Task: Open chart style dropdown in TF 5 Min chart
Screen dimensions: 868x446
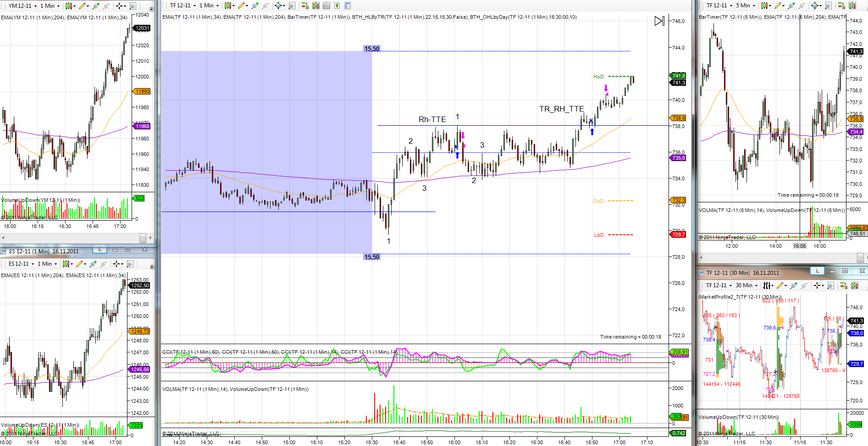Action: tap(766, 6)
